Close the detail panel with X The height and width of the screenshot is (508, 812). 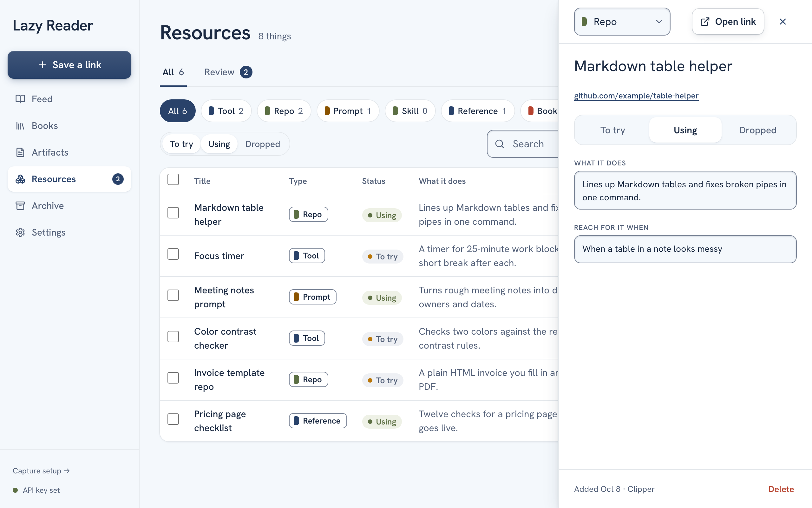(x=783, y=22)
